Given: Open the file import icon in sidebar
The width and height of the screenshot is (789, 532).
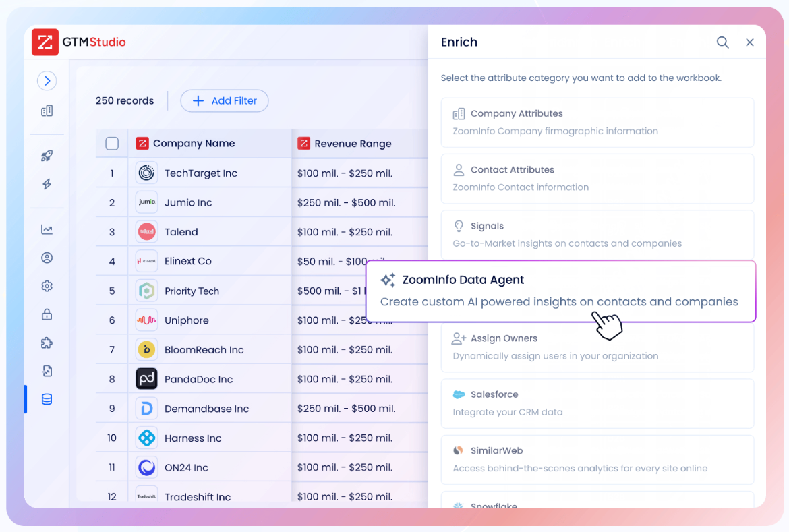Looking at the screenshot, I should pos(47,371).
